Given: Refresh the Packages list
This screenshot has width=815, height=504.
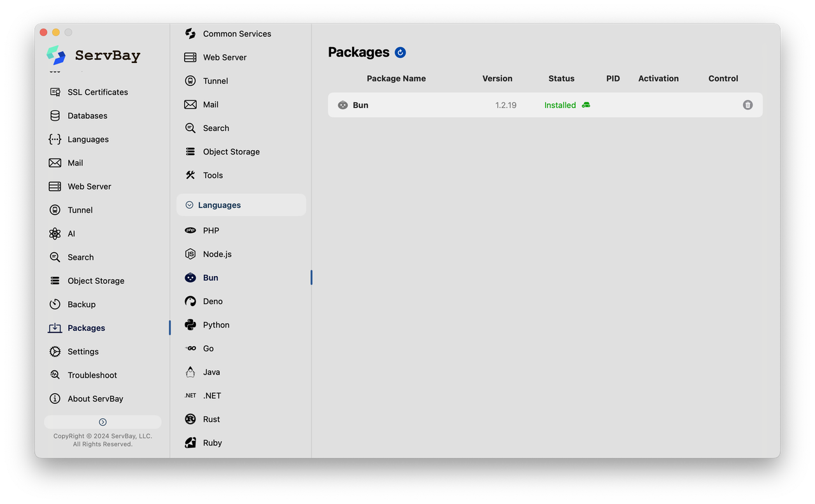Looking at the screenshot, I should coord(400,52).
